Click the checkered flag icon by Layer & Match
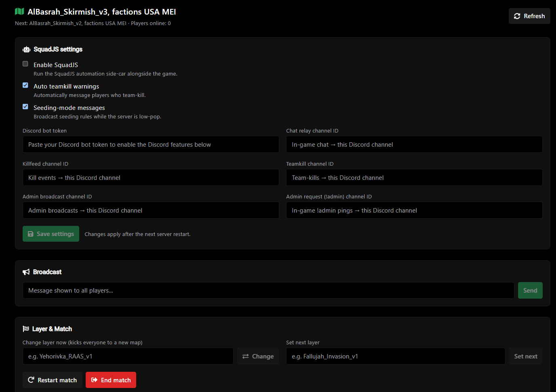 tap(26, 329)
